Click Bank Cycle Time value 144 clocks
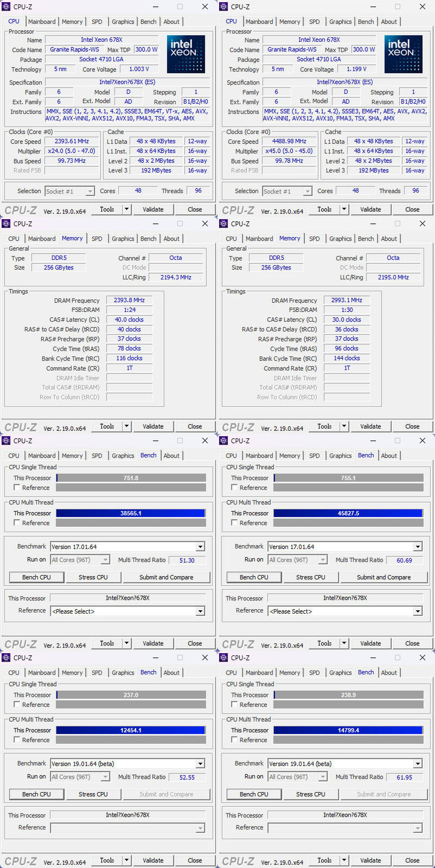This screenshot has width=435, height=868. [x=346, y=359]
